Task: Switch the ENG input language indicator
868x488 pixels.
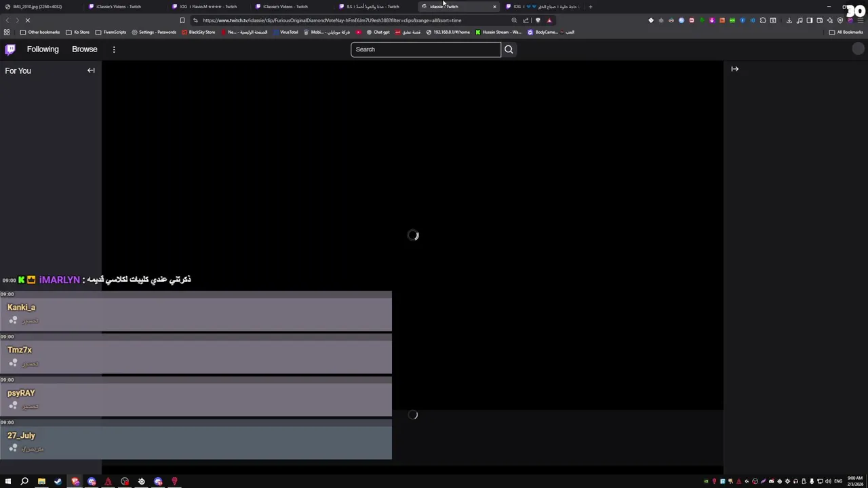Action: [838, 481]
